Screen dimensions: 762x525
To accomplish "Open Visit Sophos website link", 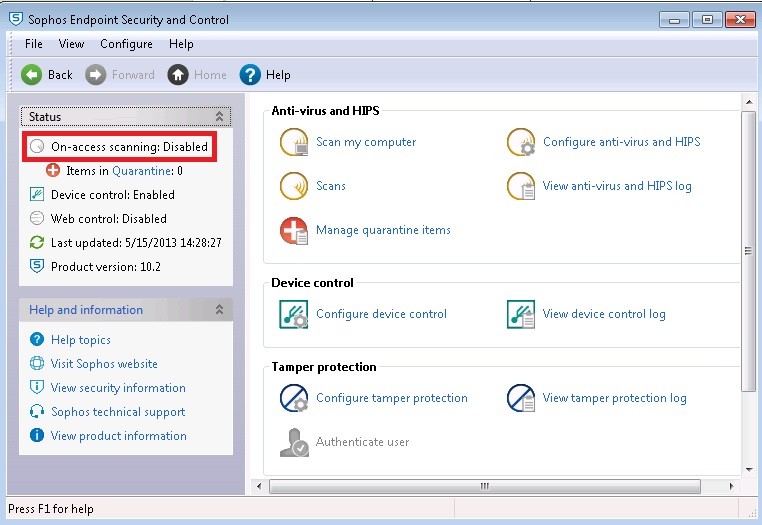I will click(x=104, y=364).
